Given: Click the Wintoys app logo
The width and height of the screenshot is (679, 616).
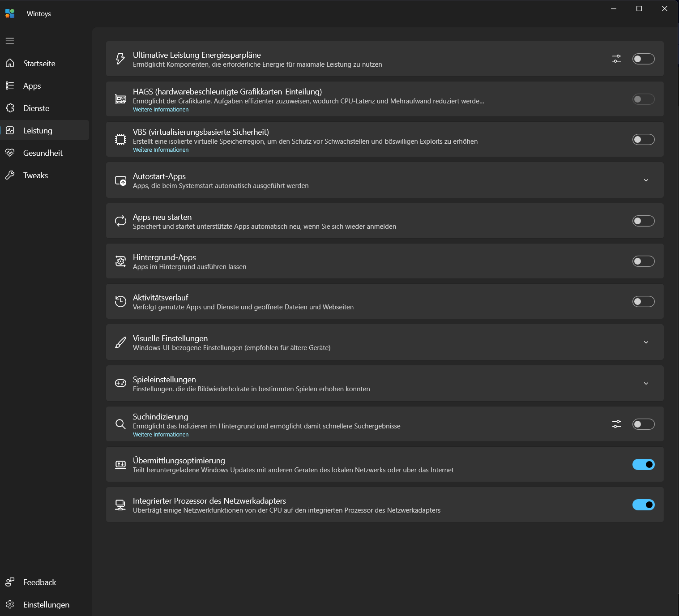Looking at the screenshot, I should 10,13.
